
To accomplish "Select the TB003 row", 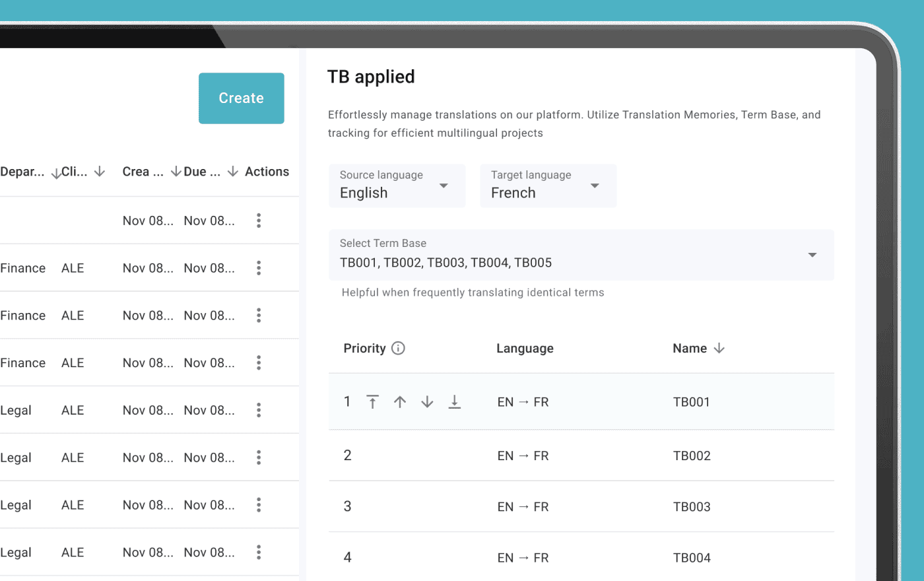I will 581,506.
